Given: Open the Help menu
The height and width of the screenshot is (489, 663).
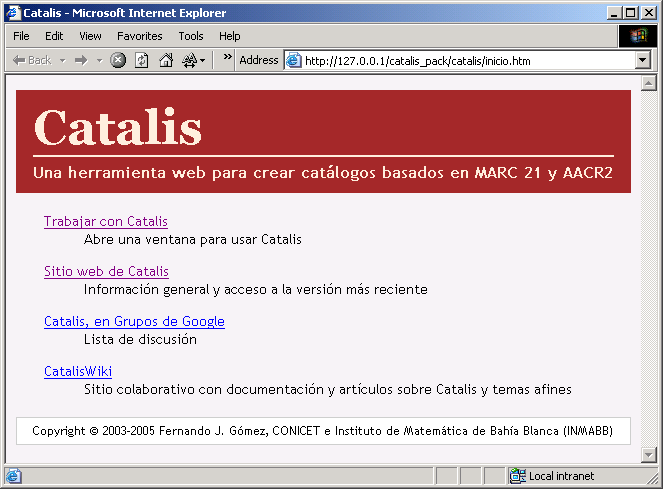Looking at the screenshot, I should [x=230, y=36].
